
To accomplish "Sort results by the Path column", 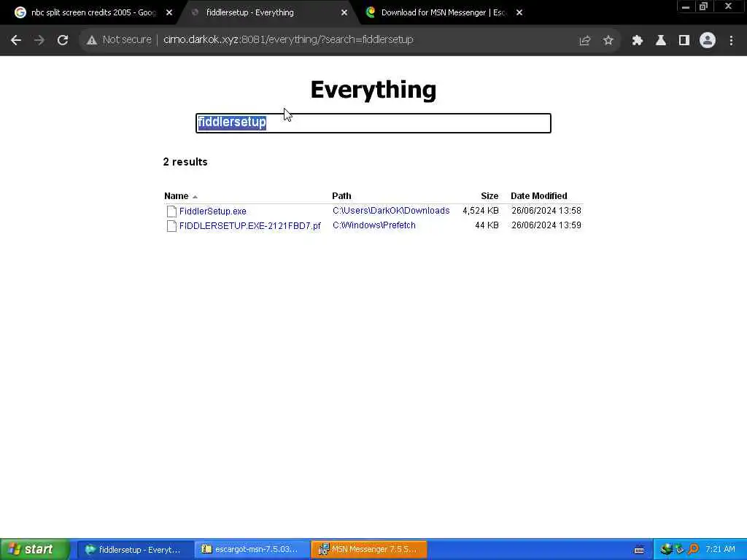I will click(x=341, y=195).
